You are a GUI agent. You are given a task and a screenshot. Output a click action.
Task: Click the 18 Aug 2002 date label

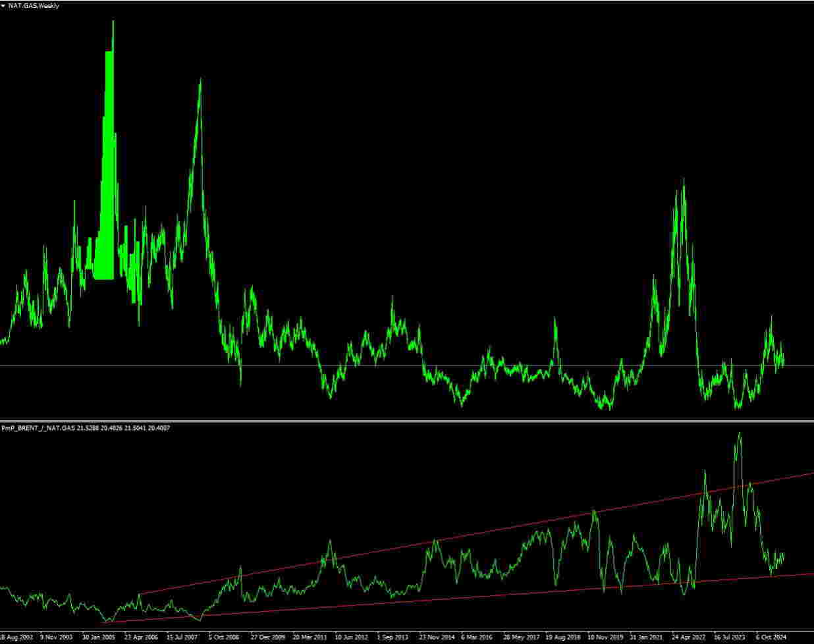16,637
